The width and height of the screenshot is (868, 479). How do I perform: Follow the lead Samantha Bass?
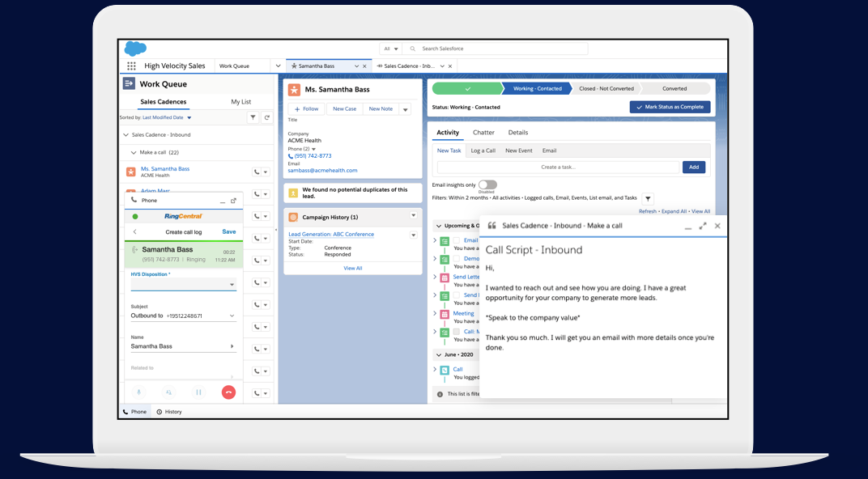(307, 109)
